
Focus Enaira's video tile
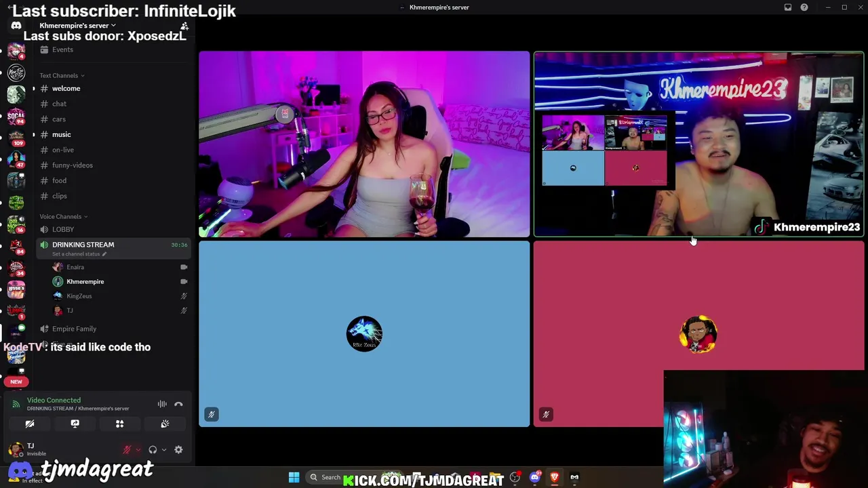pos(364,144)
